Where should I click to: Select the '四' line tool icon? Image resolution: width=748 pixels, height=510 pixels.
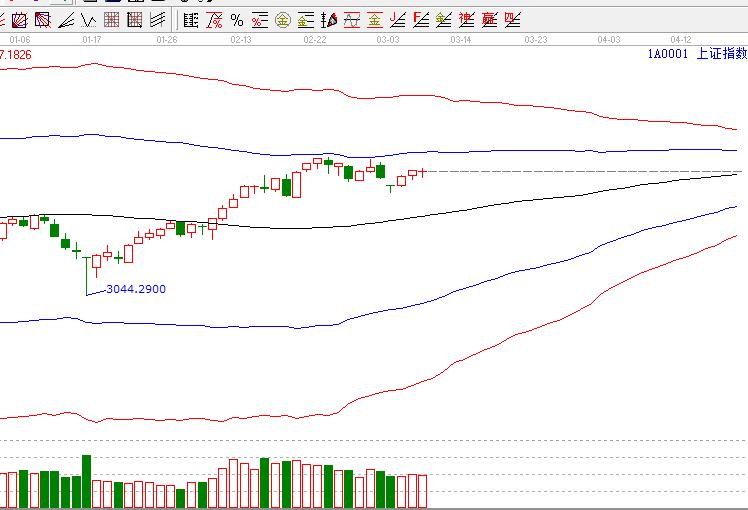click(x=512, y=19)
